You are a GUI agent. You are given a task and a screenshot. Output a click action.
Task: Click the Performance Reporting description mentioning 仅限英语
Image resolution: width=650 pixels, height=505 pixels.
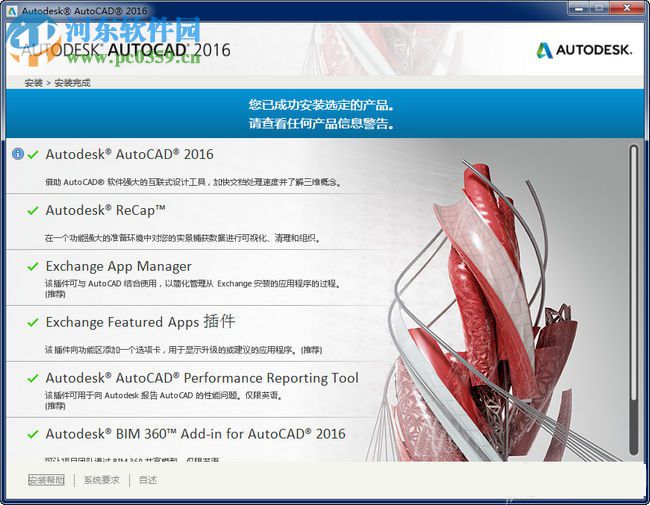164,396
